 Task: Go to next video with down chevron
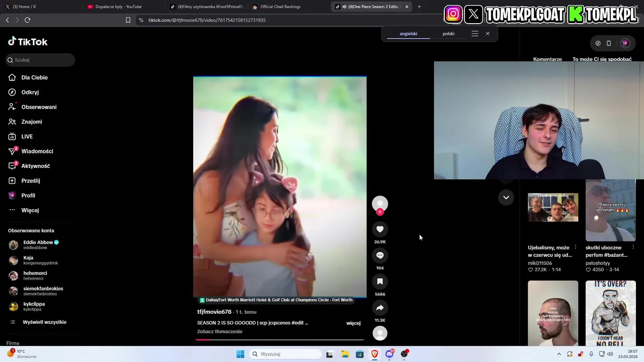[x=506, y=197]
